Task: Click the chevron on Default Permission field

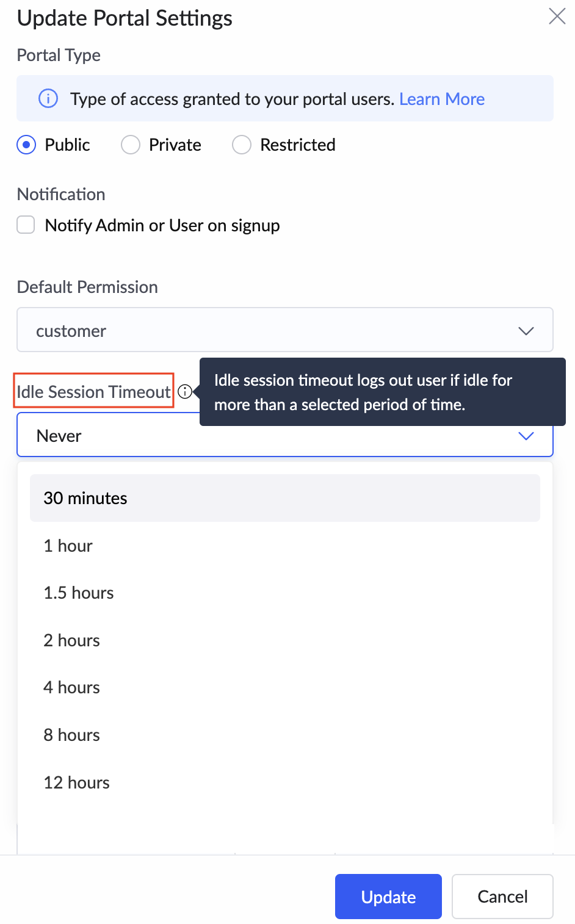Action: (x=526, y=331)
